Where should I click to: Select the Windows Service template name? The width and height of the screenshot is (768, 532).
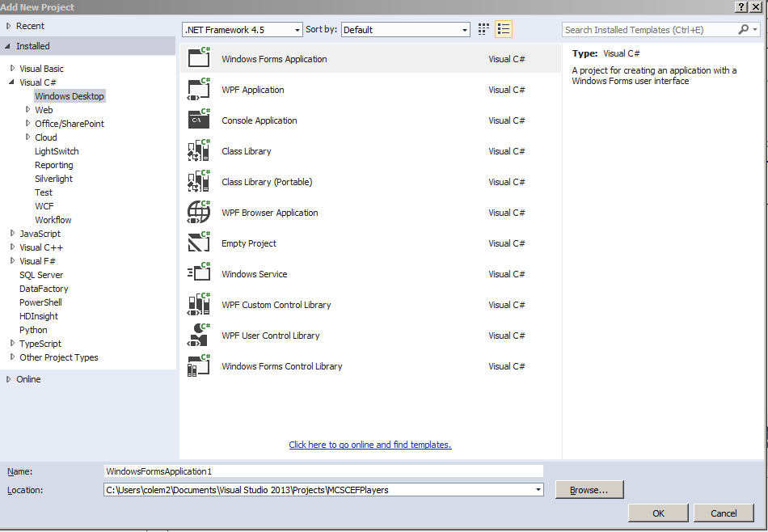pos(255,274)
